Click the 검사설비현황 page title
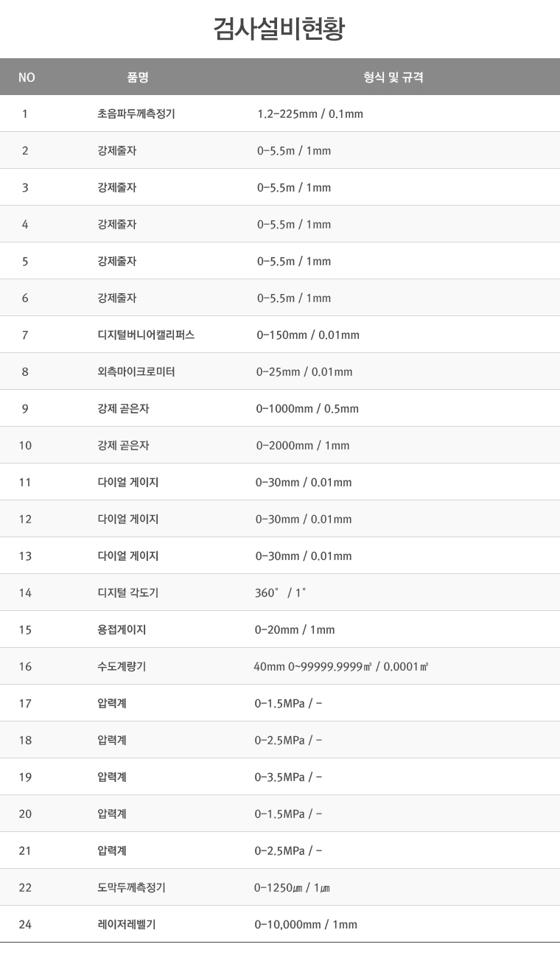Image resolution: width=560 pixels, height=975 pixels. tap(279, 29)
